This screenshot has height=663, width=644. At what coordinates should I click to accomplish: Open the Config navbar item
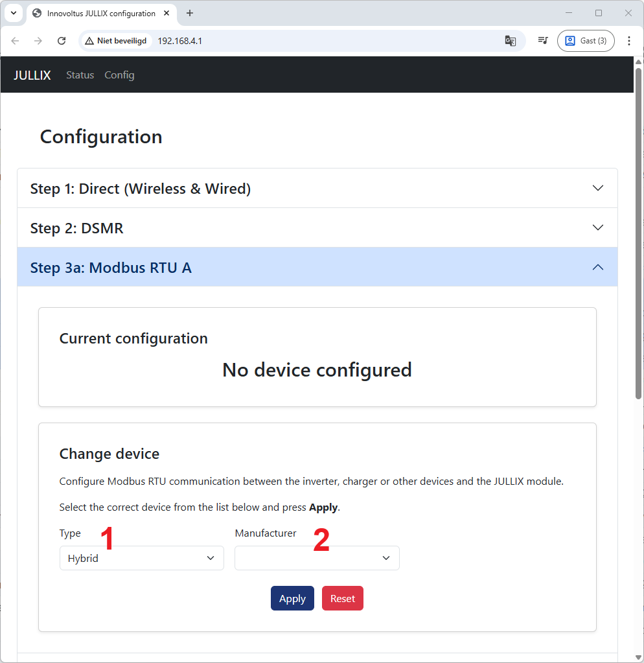(x=119, y=75)
